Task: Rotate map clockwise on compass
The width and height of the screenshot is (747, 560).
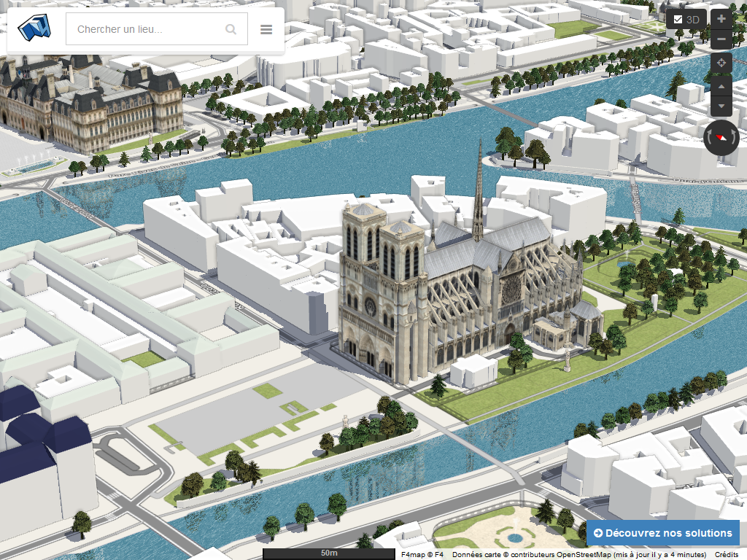Action: (735, 138)
